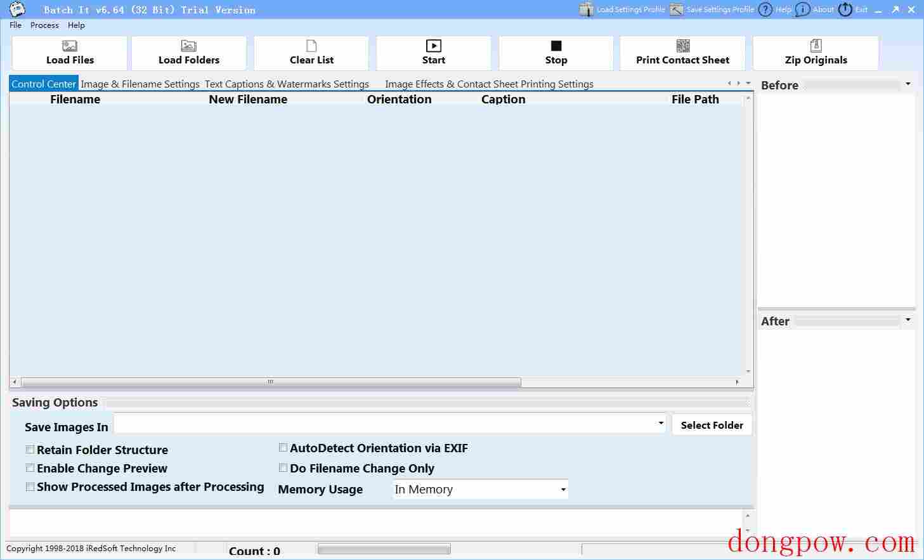Image resolution: width=924 pixels, height=560 pixels.
Task: Toggle Show Processed Images after Processing
Action: click(x=30, y=487)
